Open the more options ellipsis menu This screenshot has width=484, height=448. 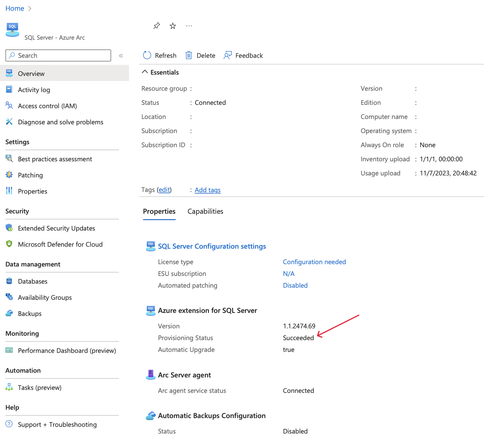click(189, 26)
